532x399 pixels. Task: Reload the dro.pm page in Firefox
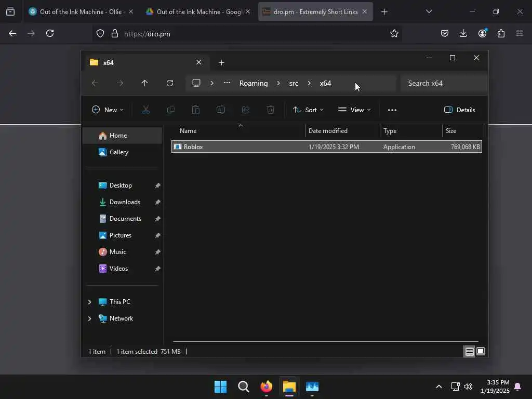coord(50,33)
